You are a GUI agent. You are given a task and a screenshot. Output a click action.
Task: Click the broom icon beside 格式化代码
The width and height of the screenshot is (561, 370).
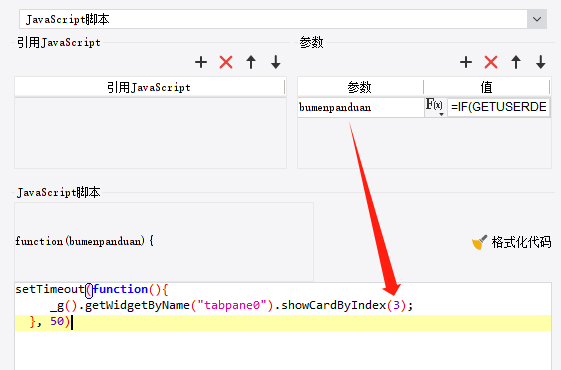point(479,242)
